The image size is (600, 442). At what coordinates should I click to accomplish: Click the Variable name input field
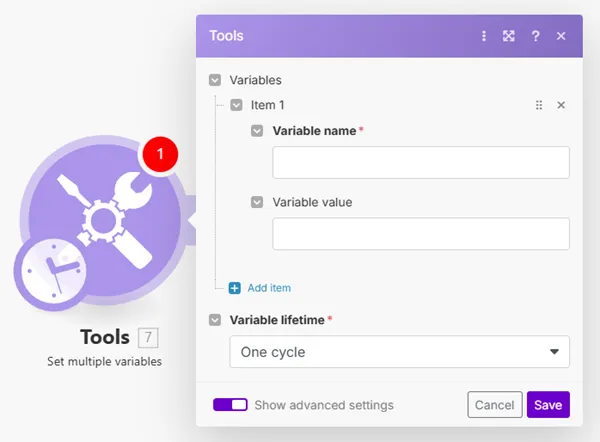coord(421,162)
